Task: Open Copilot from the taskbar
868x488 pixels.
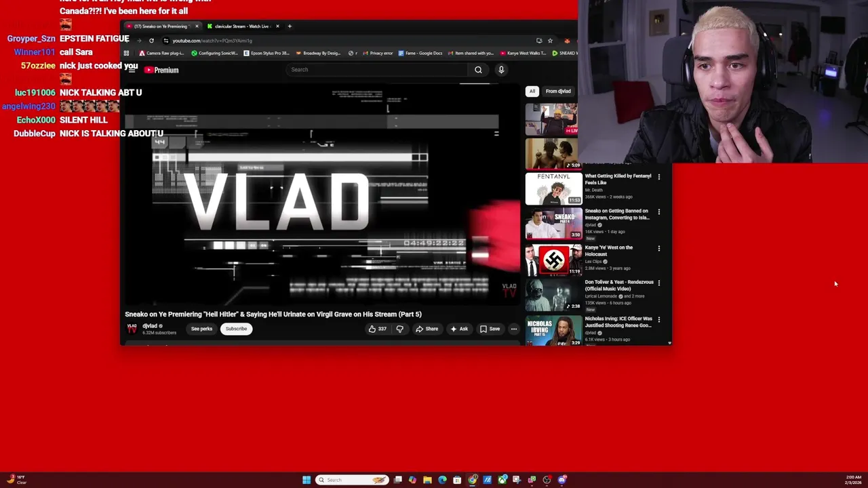Action: pos(412,480)
